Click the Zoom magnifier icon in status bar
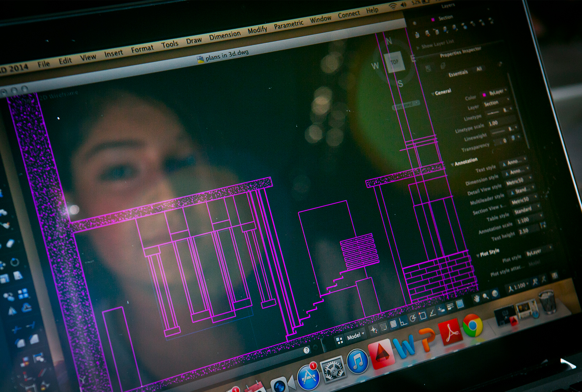The height and width of the screenshot is (392, 582). click(486, 296)
